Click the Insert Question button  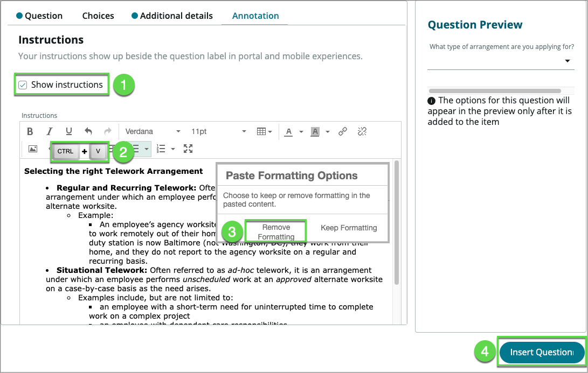(x=541, y=353)
